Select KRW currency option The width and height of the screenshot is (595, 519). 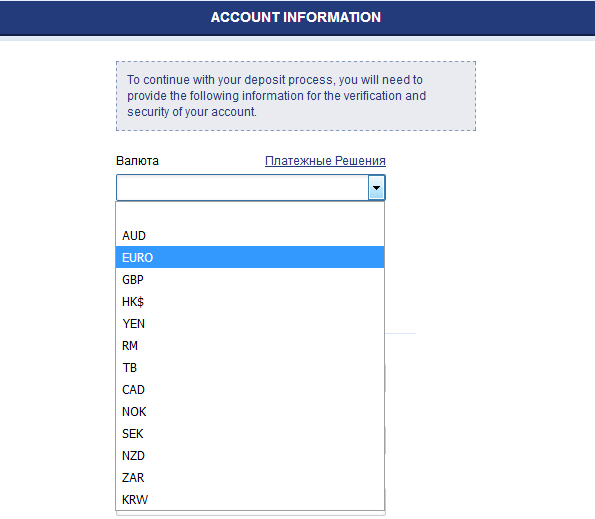pos(250,499)
